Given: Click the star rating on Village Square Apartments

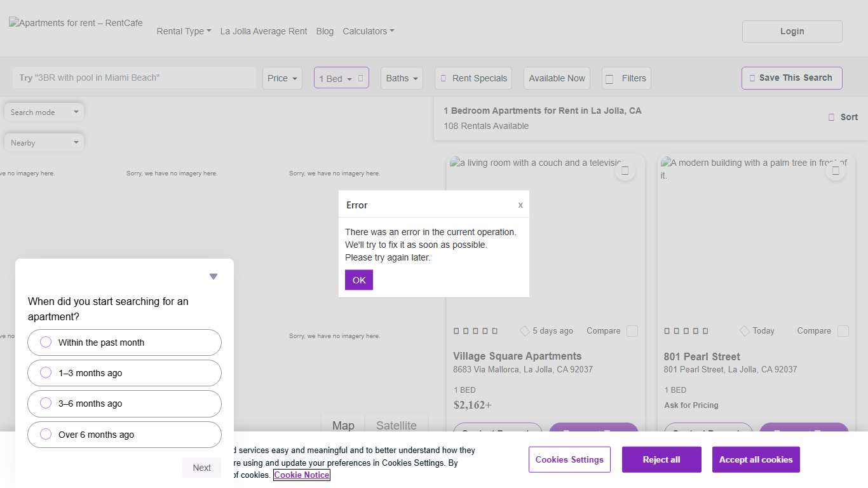Looking at the screenshot, I should coord(475,331).
